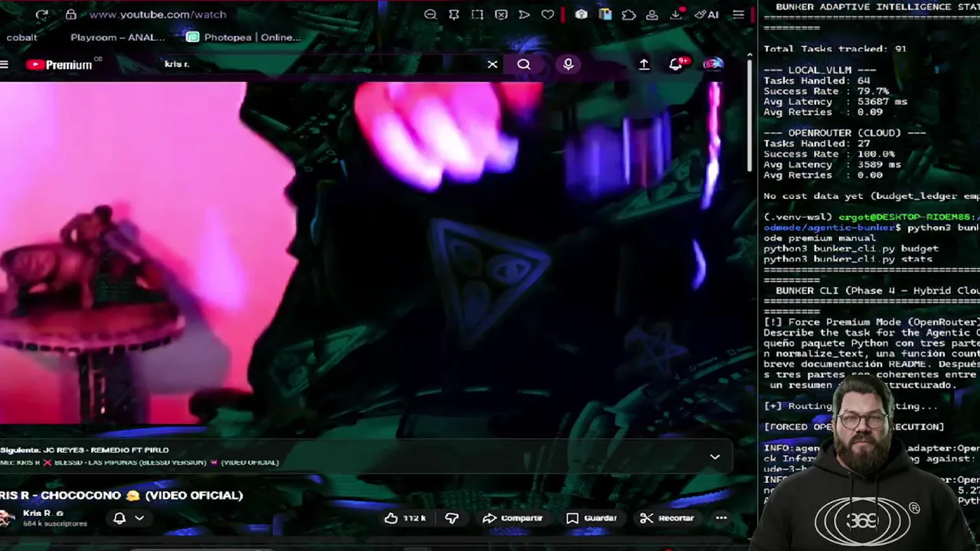The width and height of the screenshot is (980, 551).
Task: Open browser downloads icon
Action: pyautogui.click(x=676, y=15)
